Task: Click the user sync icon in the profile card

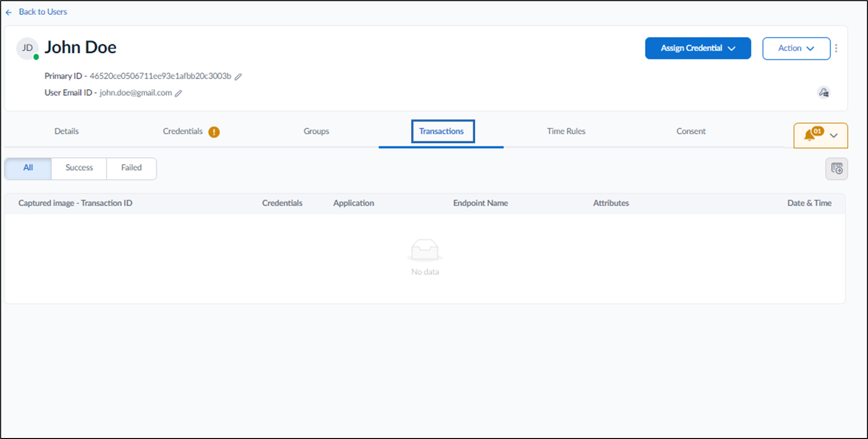Action: 824,92
